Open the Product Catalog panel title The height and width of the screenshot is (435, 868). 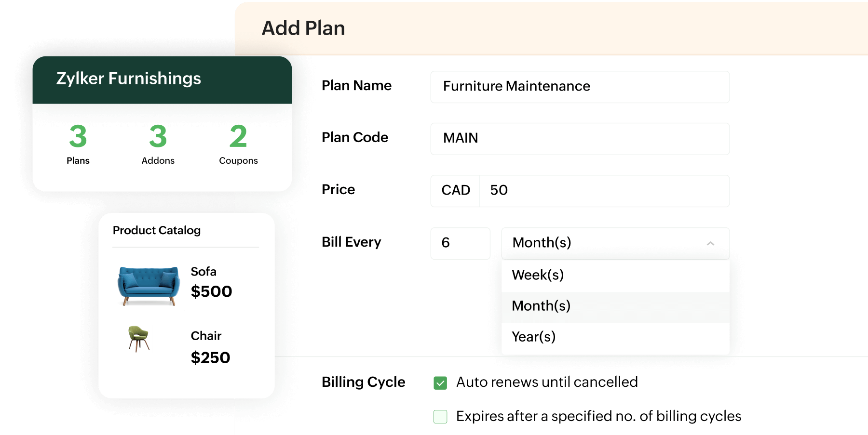[x=157, y=230]
